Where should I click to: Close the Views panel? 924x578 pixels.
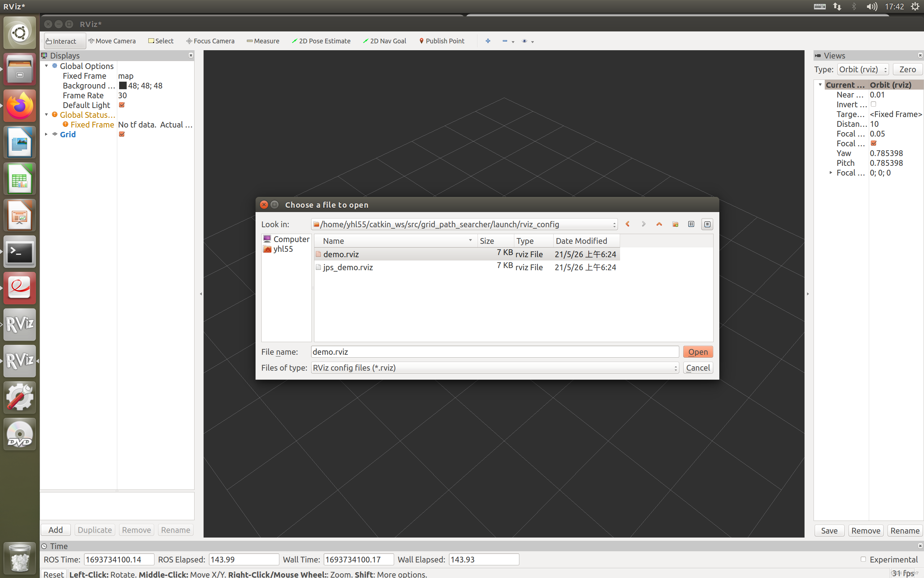click(x=920, y=55)
